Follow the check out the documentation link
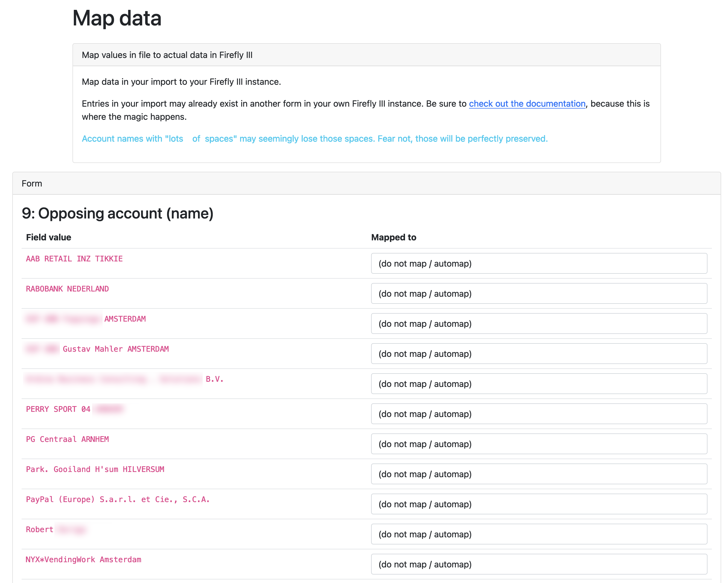 point(528,104)
